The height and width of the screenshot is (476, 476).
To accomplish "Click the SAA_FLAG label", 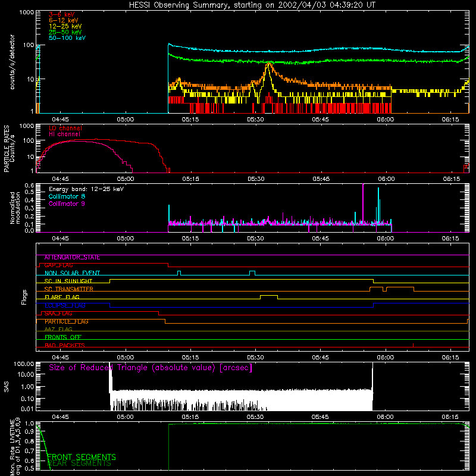I will tap(58, 314).
